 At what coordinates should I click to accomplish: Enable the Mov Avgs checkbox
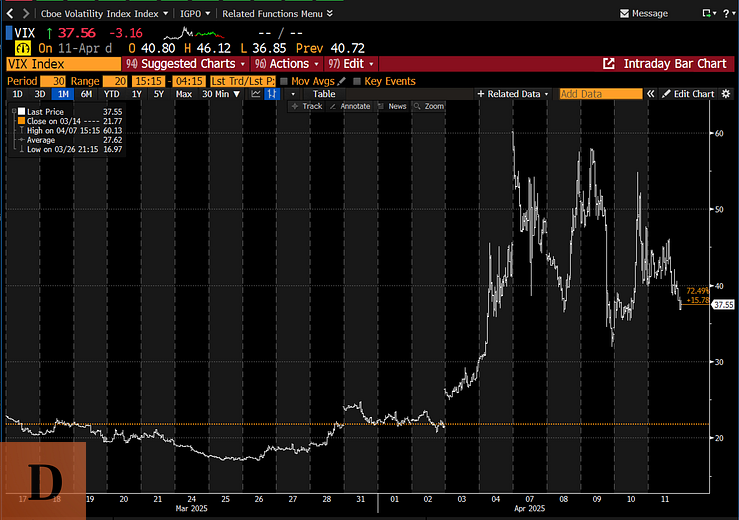click(284, 81)
